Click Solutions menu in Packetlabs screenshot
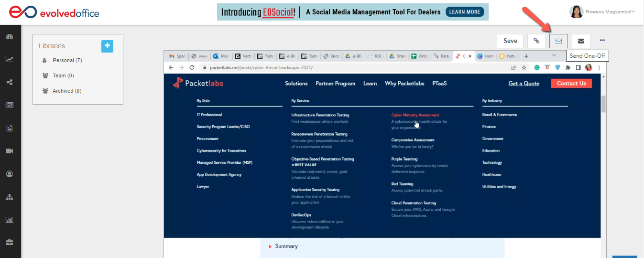Screen dimensions: 644x258 296,83
